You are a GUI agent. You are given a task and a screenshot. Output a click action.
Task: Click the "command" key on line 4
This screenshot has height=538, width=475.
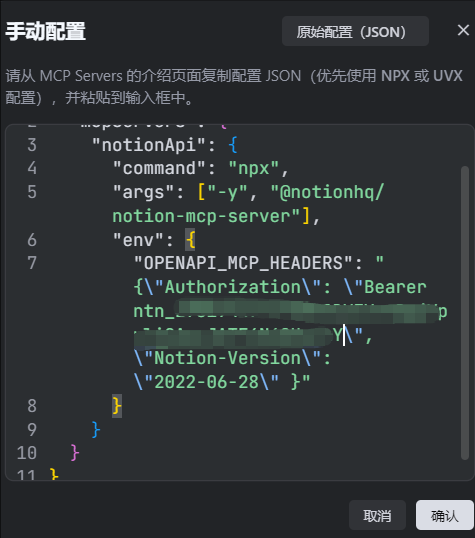click(159, 168)
